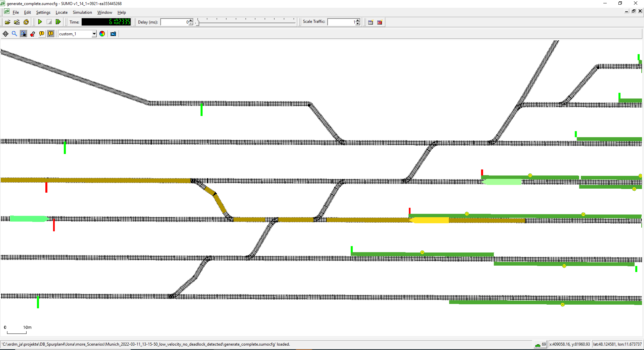Open the edit coloring schemes wheel
The width and height of the screenshot is (644, 350).
coord(102,34)
